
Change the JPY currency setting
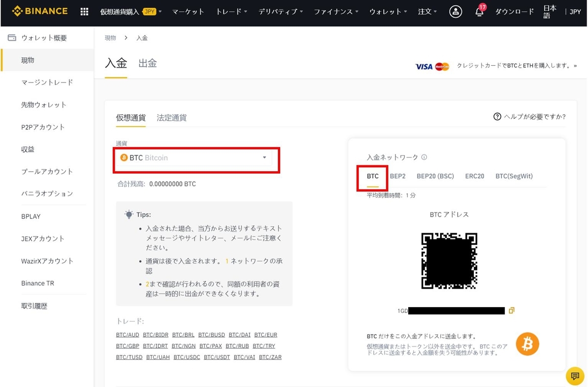pyautogui.click(x=575, y=11)
